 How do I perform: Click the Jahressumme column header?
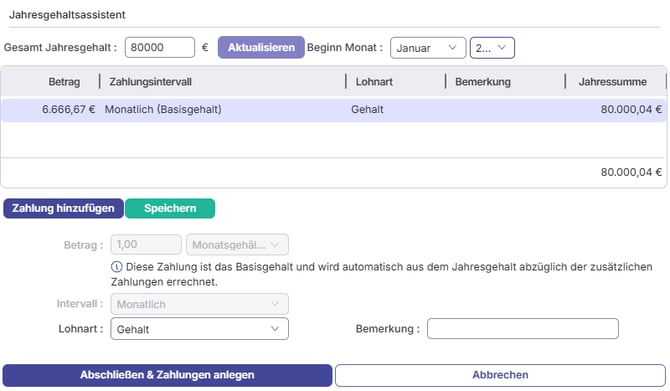click(612, 82)
